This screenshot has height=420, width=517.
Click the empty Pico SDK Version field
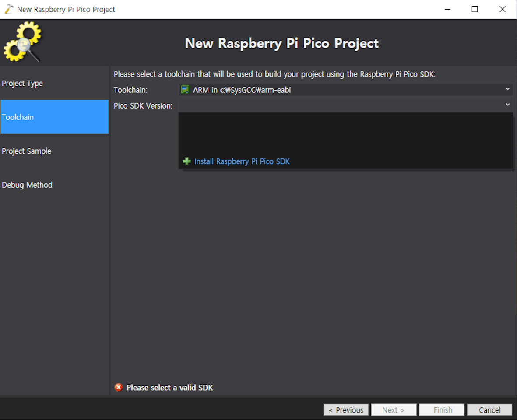coord(341,105)
